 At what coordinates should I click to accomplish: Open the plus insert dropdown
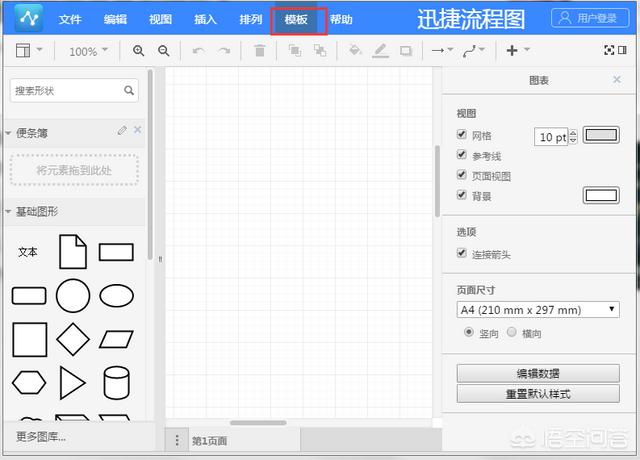[x=518, y=50]
